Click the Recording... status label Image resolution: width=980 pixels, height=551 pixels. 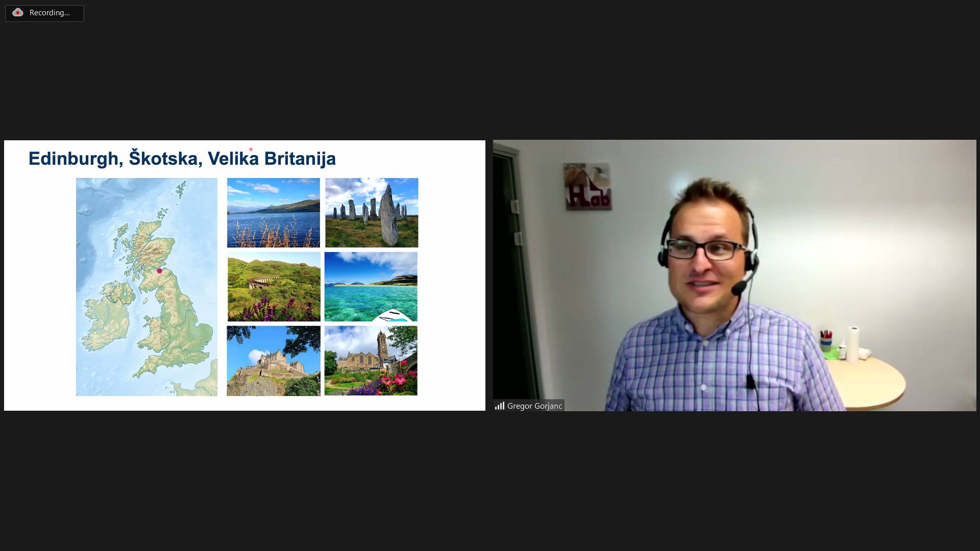[x=50, y=13]
